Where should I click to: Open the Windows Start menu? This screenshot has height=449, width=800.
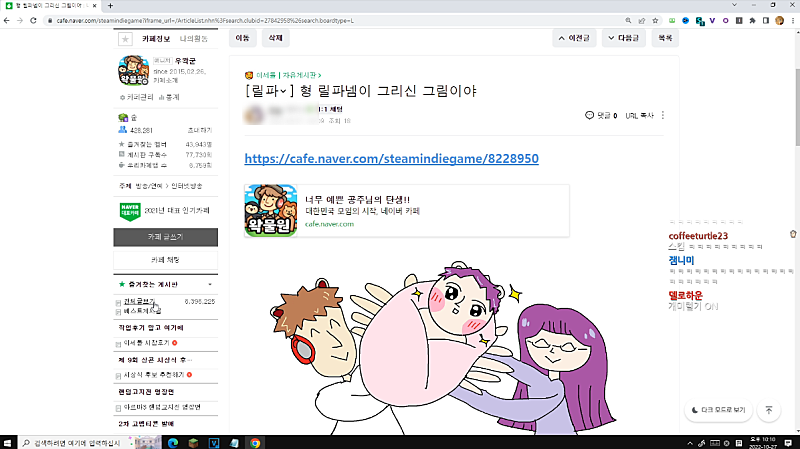7,443
